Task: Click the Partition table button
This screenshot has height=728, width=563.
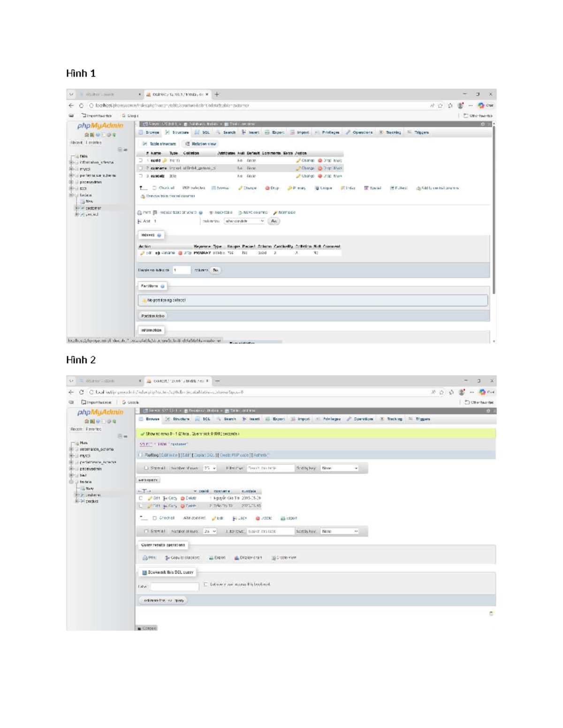Action: pyautogui.click(x=152, y=316)
